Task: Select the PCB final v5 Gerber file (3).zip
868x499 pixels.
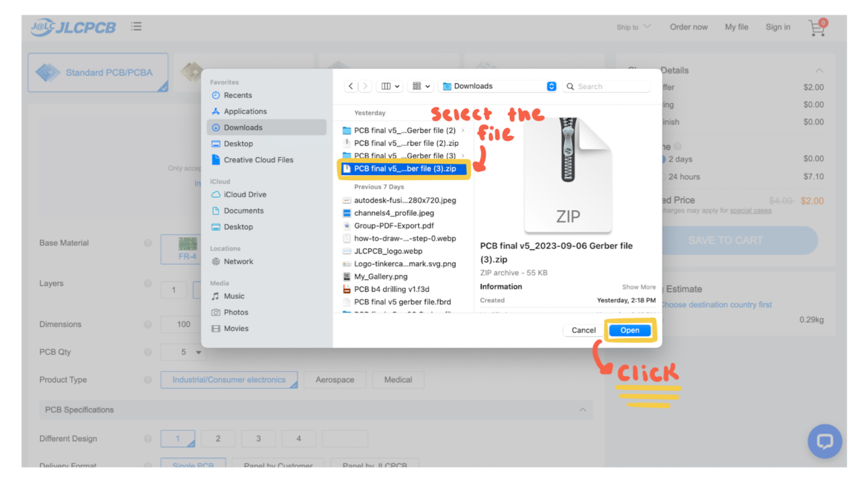Action: pos(404,169)
